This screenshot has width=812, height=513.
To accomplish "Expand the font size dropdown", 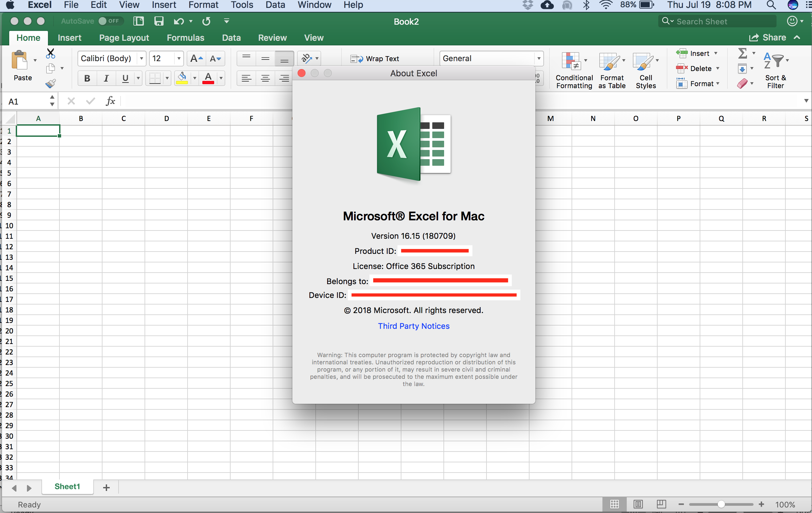I will tap(179, 59).
